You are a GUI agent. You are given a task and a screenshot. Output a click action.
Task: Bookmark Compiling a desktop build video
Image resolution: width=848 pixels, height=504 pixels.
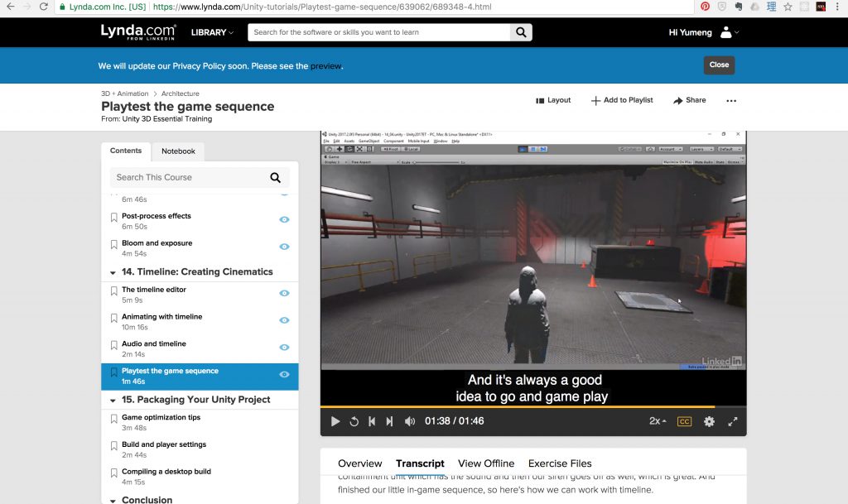pyautogui.click(x=113, y=473)
